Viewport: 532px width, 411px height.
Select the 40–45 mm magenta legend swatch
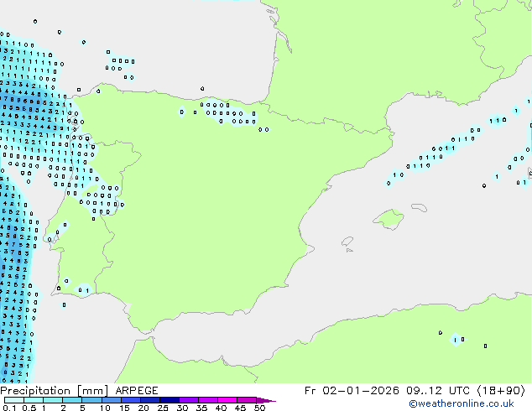click(x=227, y=400)
